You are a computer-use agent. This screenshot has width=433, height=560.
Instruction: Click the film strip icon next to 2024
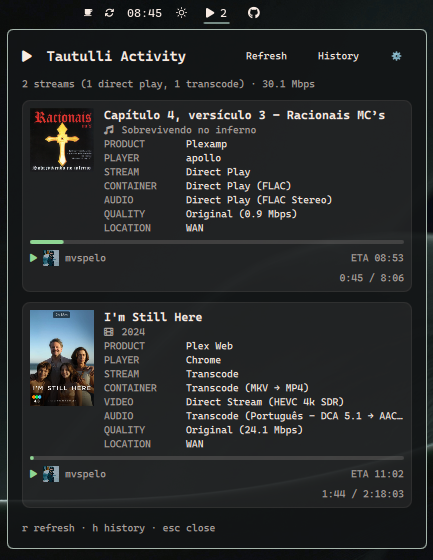pyautogui.click(x=109, y=332)
